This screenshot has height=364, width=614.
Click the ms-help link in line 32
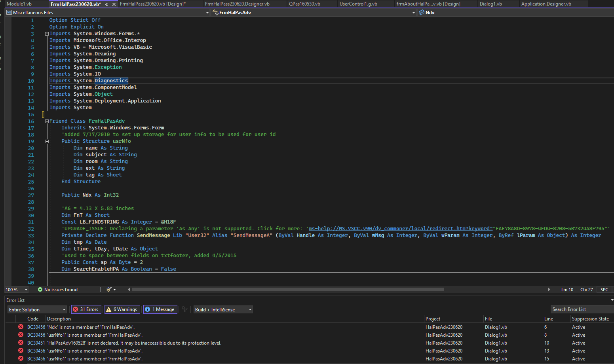click(400, 229)
